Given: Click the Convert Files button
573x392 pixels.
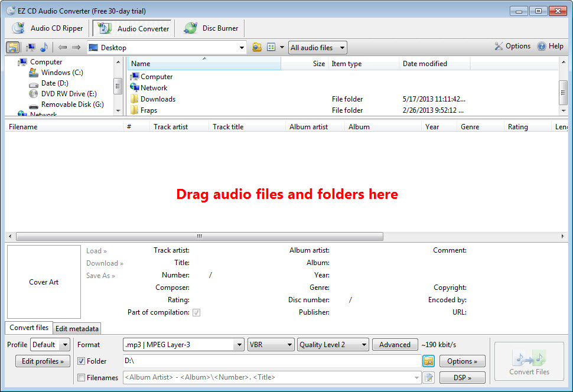Looking at the screenshot, I should click(529, 361).
